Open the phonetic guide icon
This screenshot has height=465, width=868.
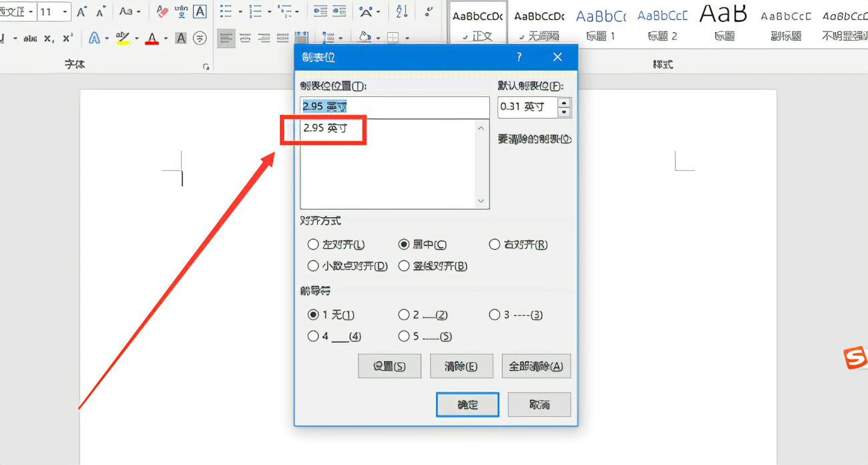tap(180, 12)
